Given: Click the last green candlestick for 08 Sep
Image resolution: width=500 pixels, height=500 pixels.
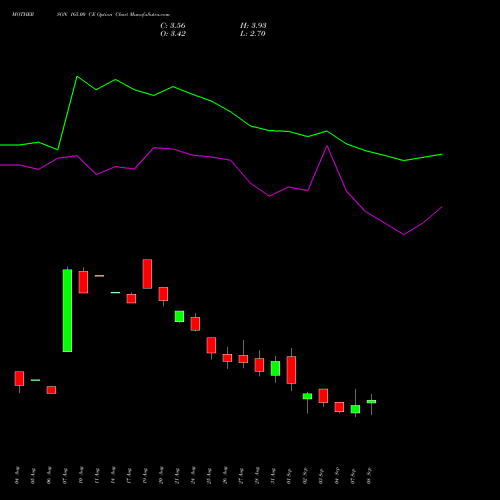Looking at the screenshot, I should tap(371, 402).
